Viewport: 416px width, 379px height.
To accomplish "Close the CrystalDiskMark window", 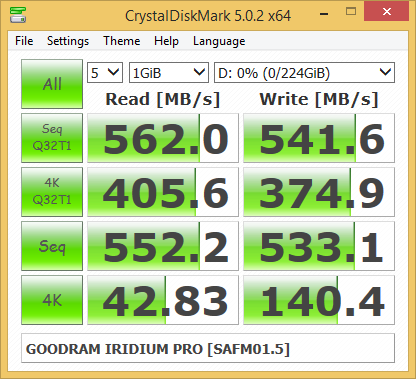I will [387, 11].
